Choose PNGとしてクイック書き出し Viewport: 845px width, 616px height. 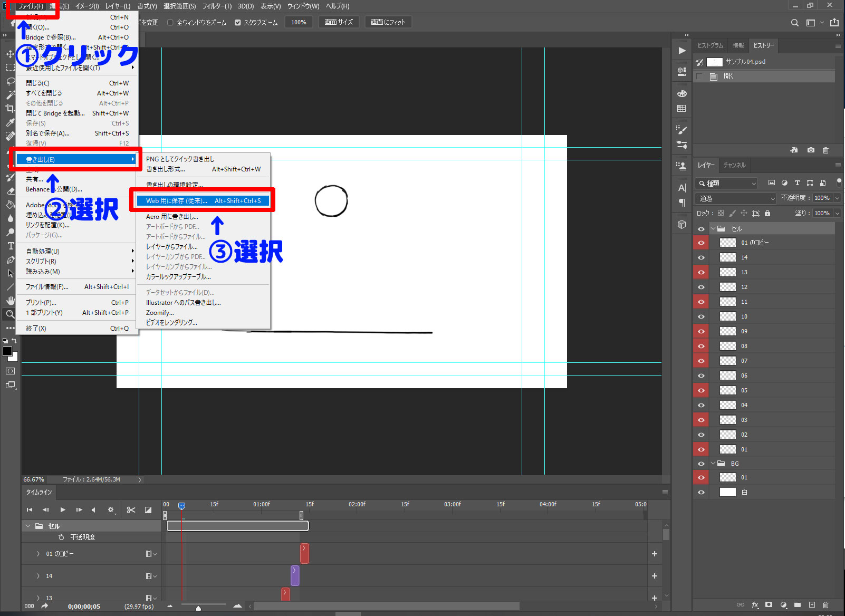(203, 159)
